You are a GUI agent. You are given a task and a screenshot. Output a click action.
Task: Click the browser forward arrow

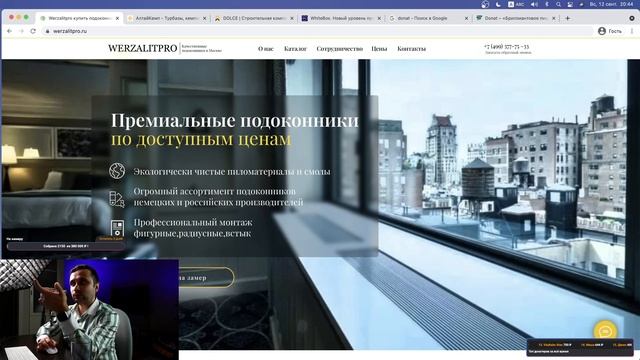click(x=21, y=31)
